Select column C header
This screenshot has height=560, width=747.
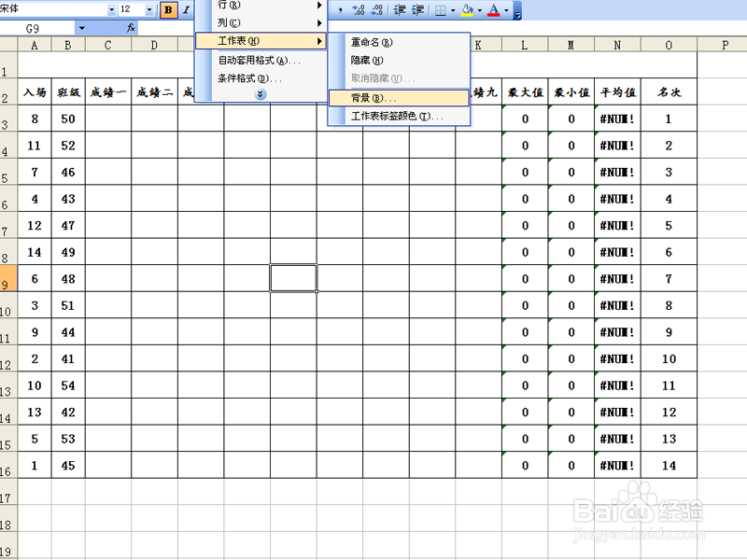pyautogui.click(x=108, y=45)
